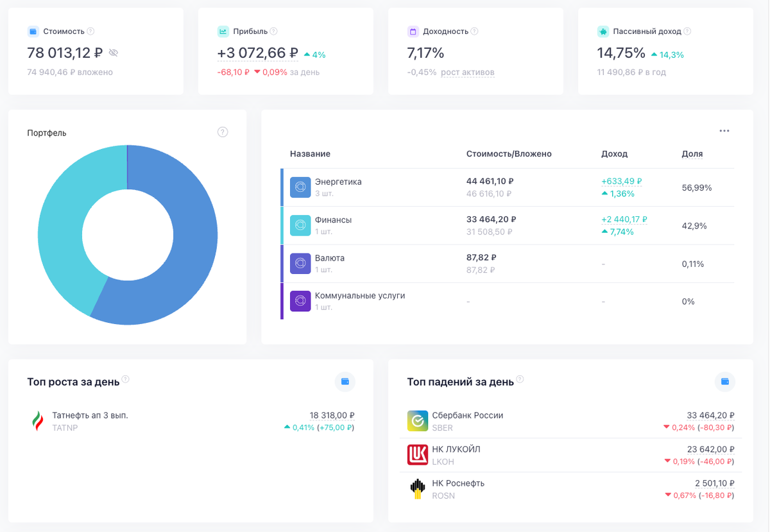Viewport: 770px width, 532px height.
Task: Click wallet button in Топ падений за день card
Action: (x=725, y=382)
